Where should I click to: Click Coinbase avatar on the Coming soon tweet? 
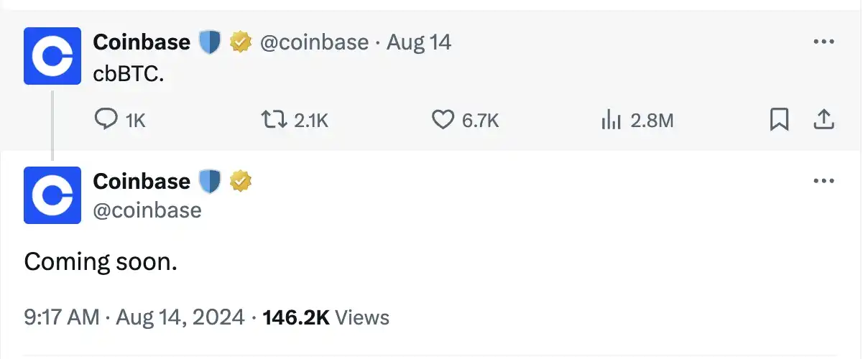tap(52, 195)
